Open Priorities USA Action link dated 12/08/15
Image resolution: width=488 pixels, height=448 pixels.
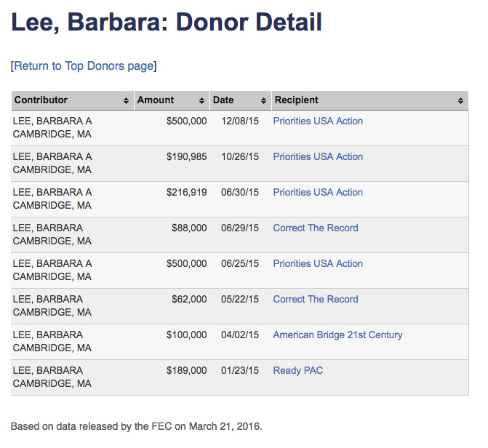tap(318, 121)
